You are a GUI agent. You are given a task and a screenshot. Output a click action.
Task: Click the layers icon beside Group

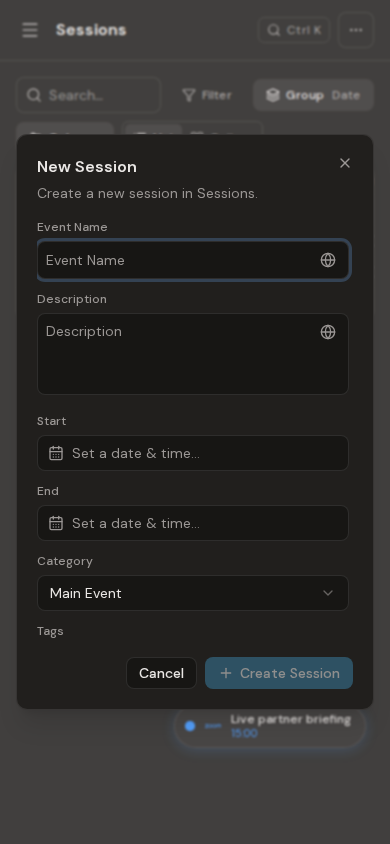pyautogui.click(x=273, y=95)
